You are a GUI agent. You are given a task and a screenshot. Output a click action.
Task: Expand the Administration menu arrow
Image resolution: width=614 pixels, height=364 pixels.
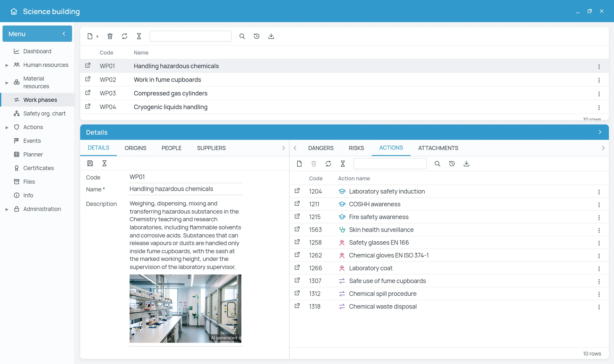[7, 209]
